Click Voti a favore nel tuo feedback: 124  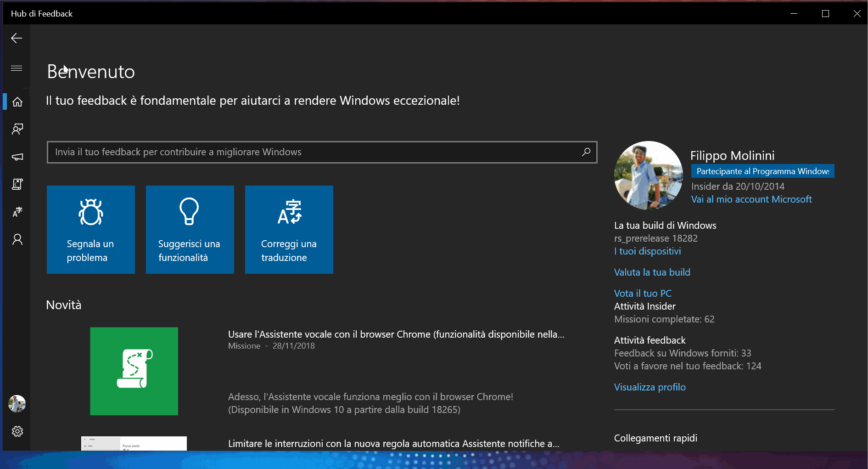coord(688,366)
